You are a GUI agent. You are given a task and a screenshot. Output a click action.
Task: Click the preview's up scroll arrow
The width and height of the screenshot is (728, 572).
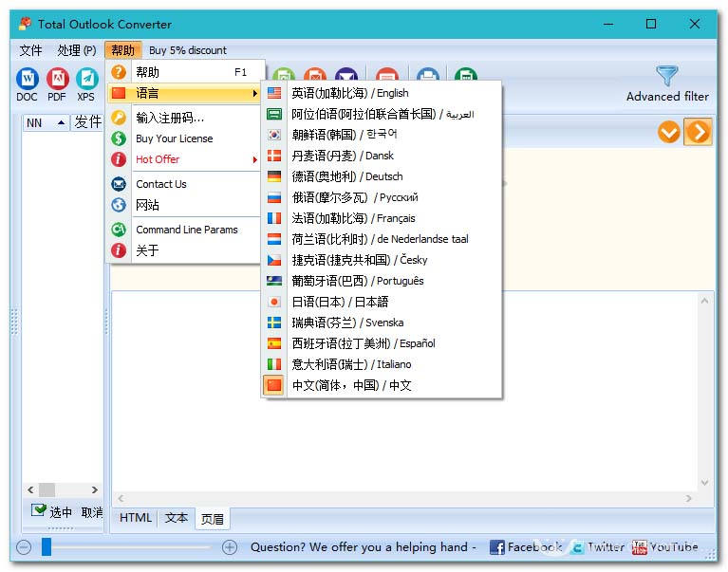point(704,301)
